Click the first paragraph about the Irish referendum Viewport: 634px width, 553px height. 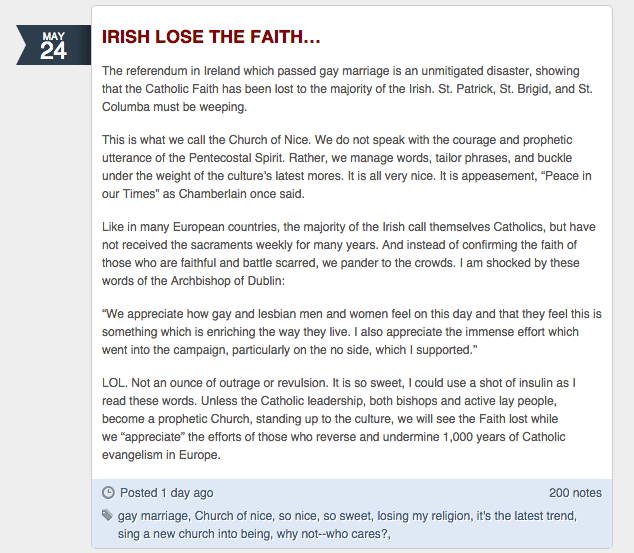click(350, 89)
